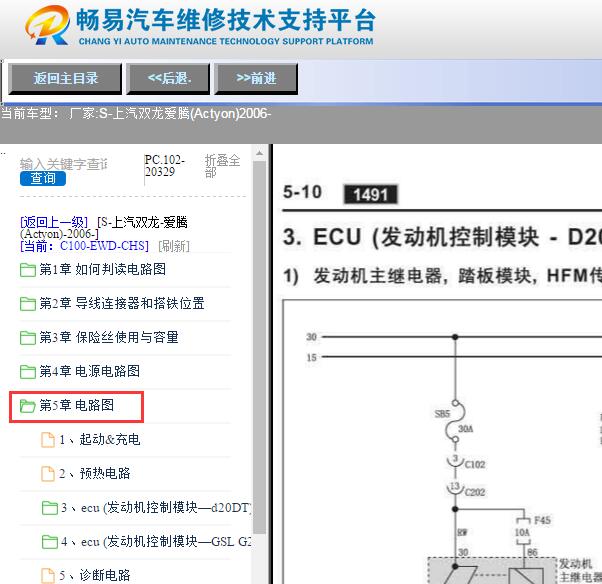602x584 pixels.
Task: Click the folder icon for 第2章
Action: 28,304
